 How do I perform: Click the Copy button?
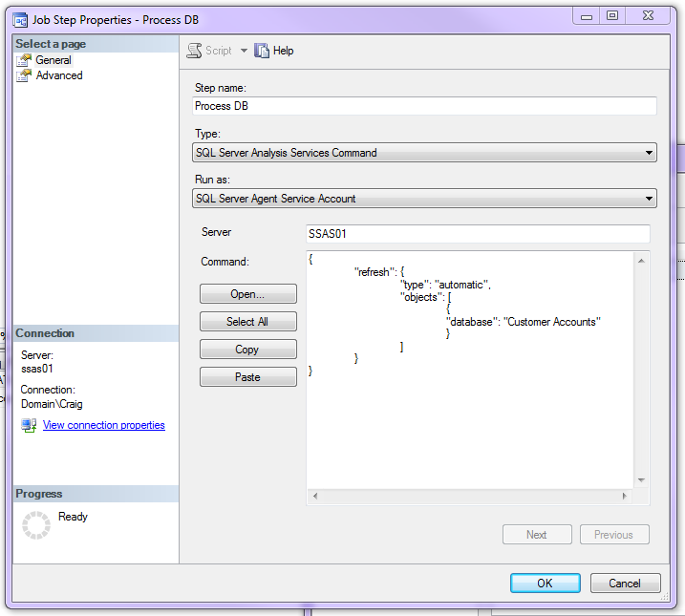(x=248, y=350)
